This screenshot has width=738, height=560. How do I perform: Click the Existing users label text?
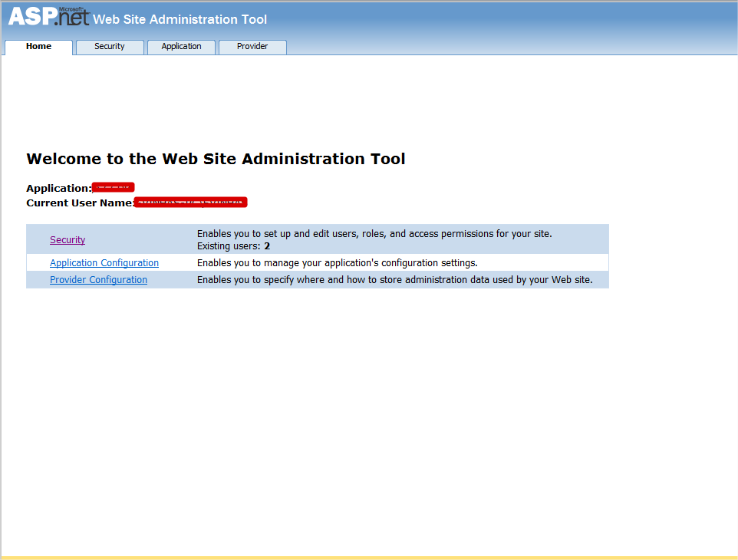(x=229, y=247)
